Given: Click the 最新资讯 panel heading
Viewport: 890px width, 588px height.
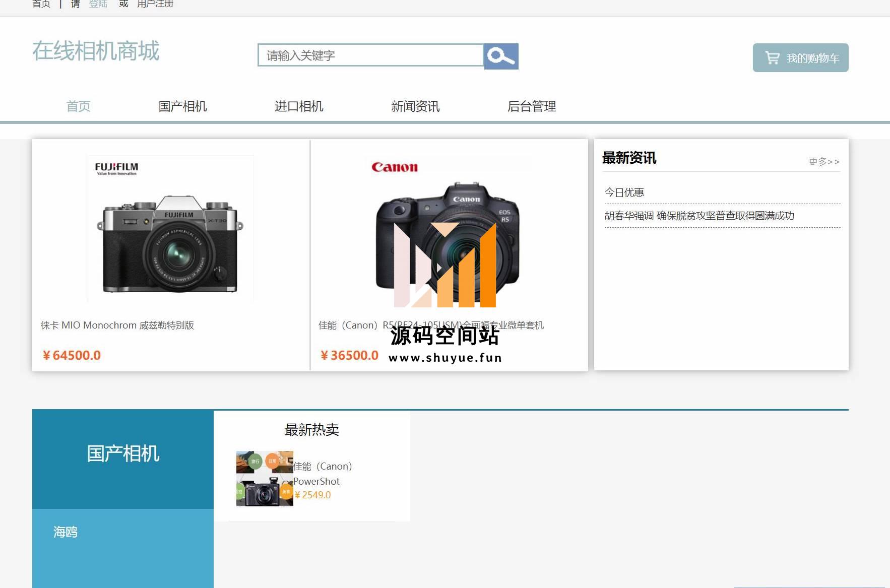Looking at the screenshot, I should pyautogui.click(x=629, y=158).
